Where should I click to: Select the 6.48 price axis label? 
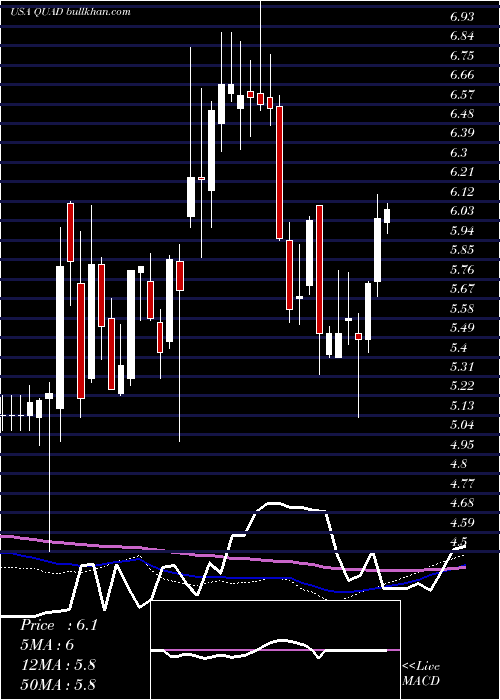462,114
